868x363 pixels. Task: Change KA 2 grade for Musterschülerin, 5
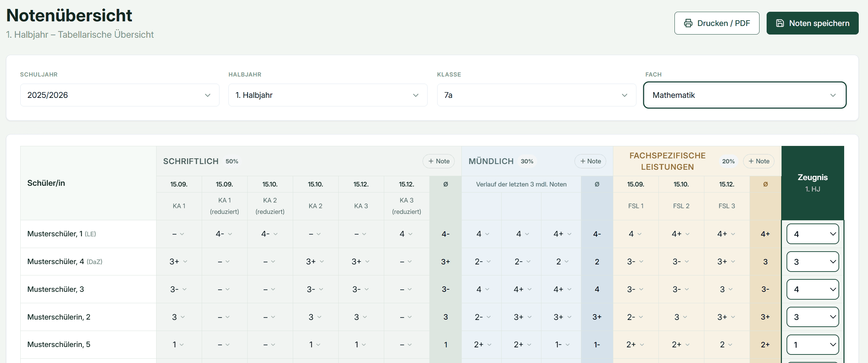315,344
